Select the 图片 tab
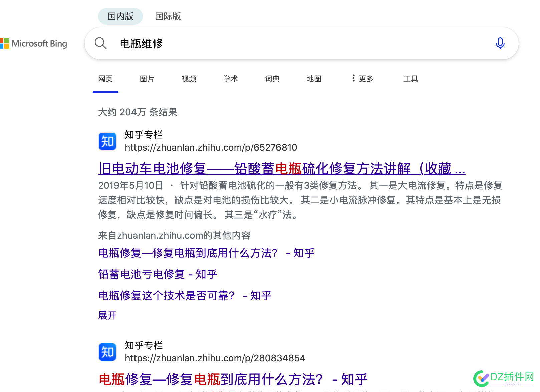This screenshot has height=392, width=540. point(147,79)
